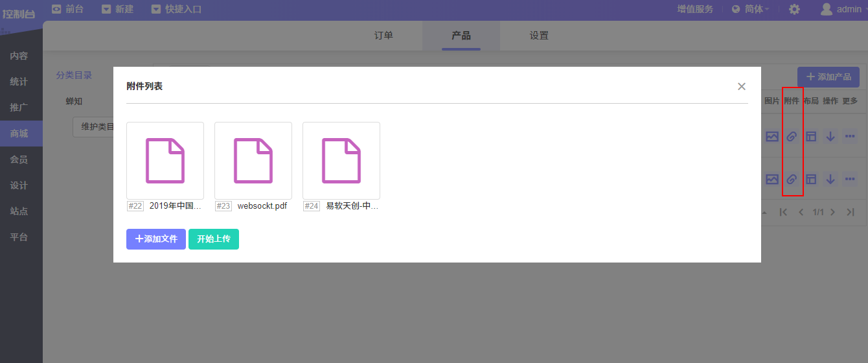Open the settings gear icon in top bar

pyautogui.click(x=794, y=9)
